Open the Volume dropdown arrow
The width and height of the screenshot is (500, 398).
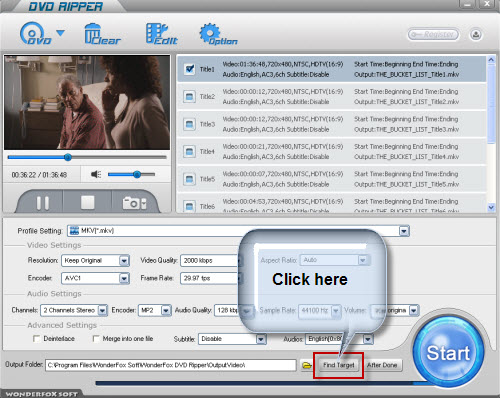tap(414, 310)
